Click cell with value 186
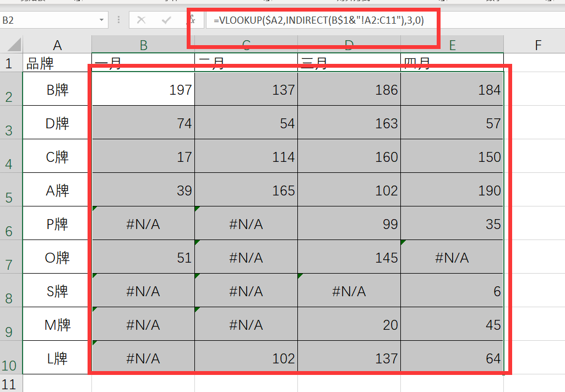This screenshot has width=565, height=392. tap(349, 89)
